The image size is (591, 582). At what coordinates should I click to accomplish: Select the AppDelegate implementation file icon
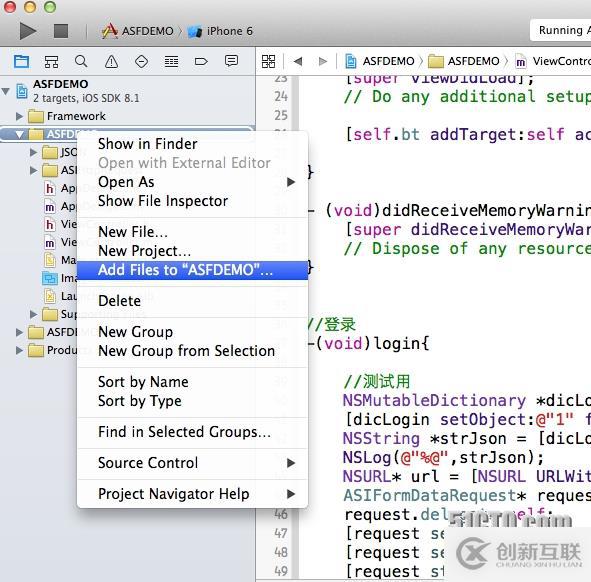50,207
